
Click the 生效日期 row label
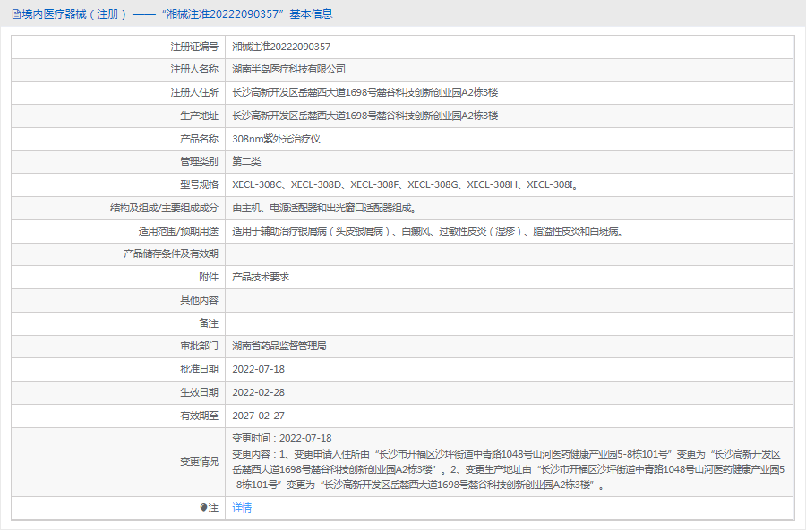click(x=199, y=392)
